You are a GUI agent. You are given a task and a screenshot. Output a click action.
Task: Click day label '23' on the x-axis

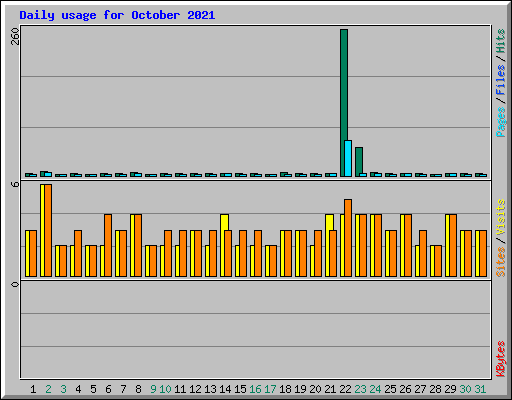360,389
